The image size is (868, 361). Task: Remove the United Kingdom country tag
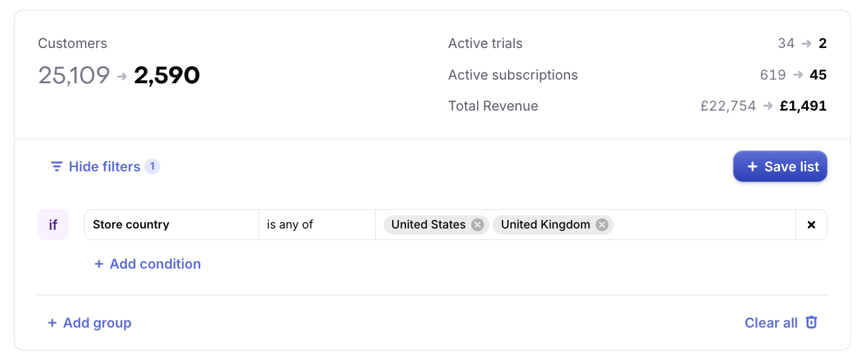click(x=602, y=225)
